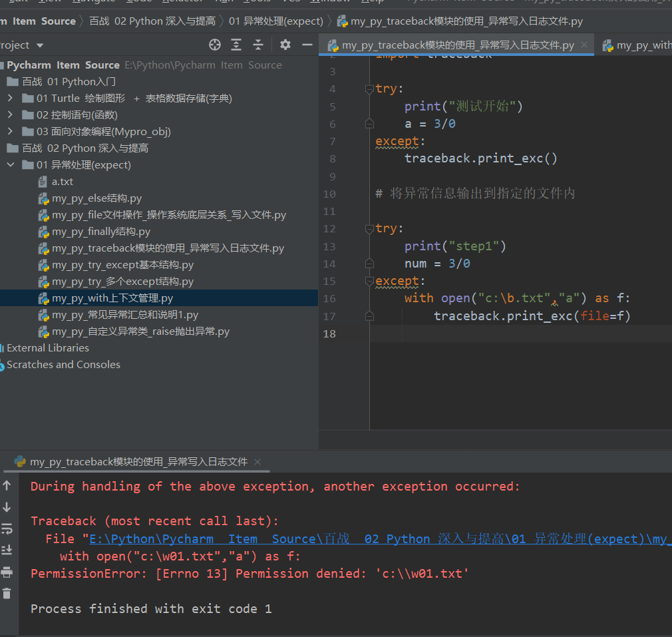Image resolution: width=672 pixels, height=637 pixels.
Task: Toggle scroll to end in Run console
Action: click(7, 550)
